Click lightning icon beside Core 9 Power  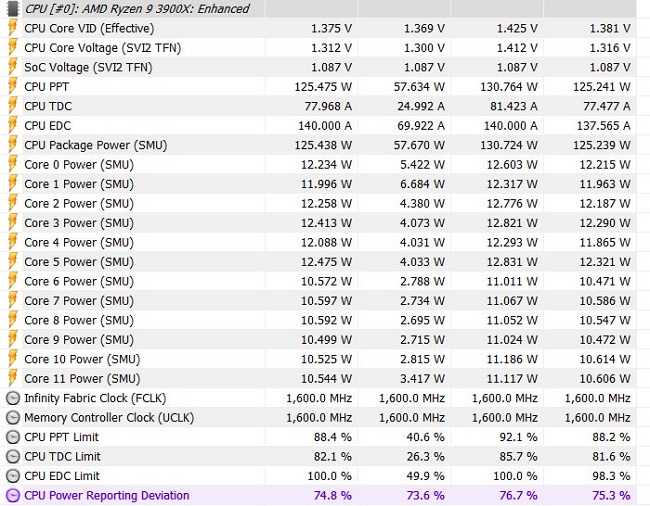[13, 340]
